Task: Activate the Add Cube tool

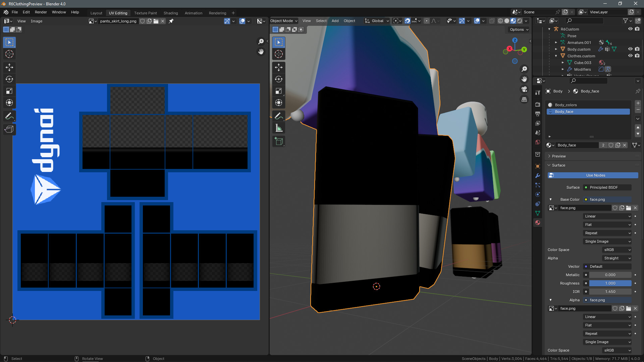Action: click(278, 141)
